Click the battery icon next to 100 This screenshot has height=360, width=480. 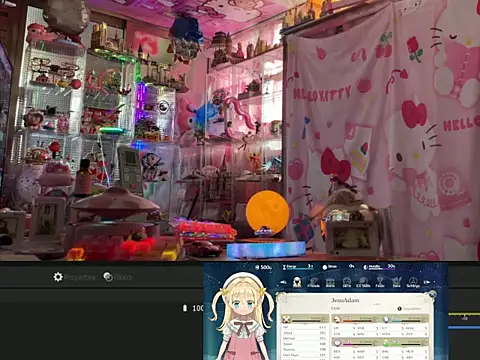185,308
